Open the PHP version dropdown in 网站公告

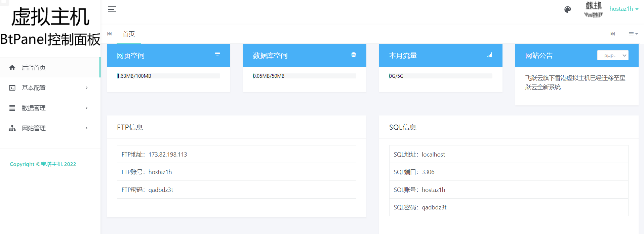coord(613,55)
